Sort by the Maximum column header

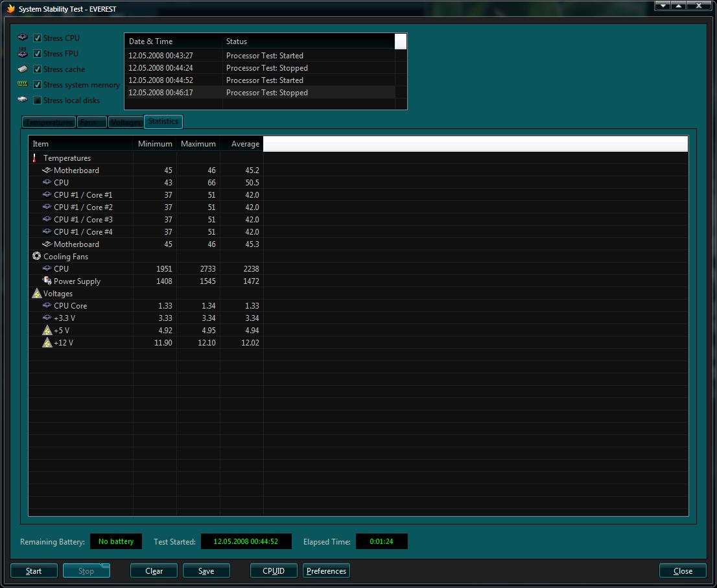point(198,143)
